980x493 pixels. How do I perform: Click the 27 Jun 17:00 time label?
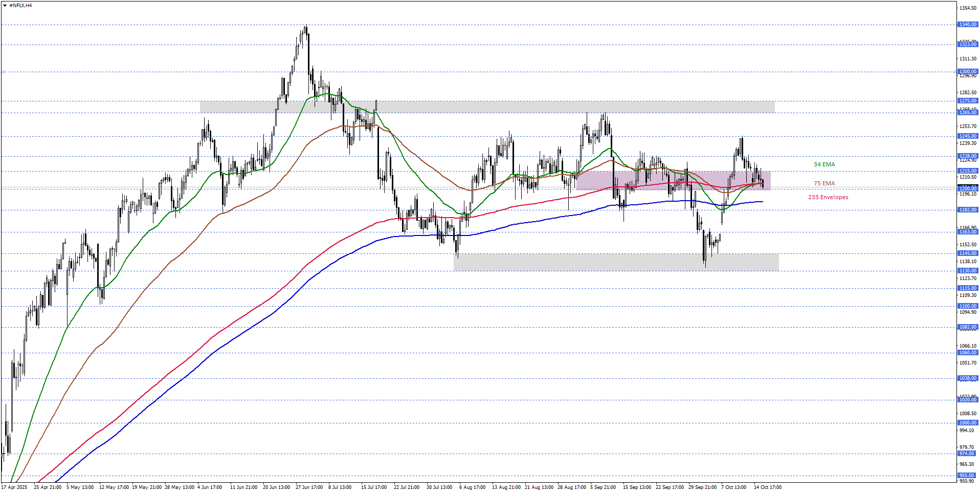(x=309, y=487)
